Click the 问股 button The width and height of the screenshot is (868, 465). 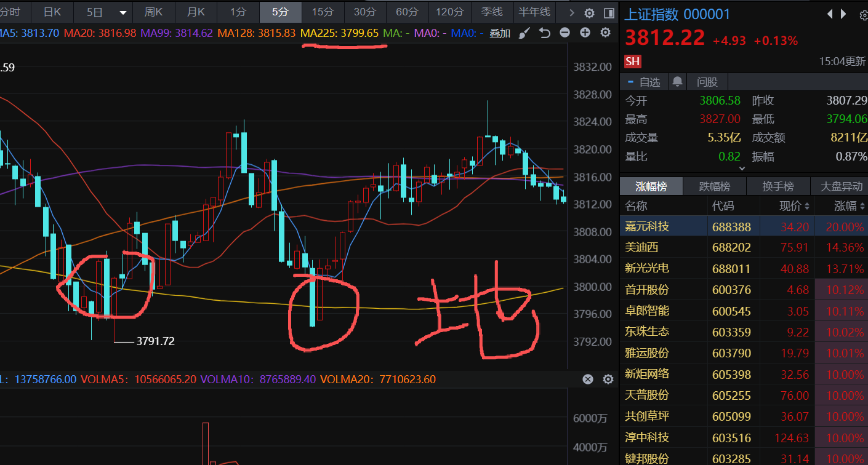(x=707, y=82)
